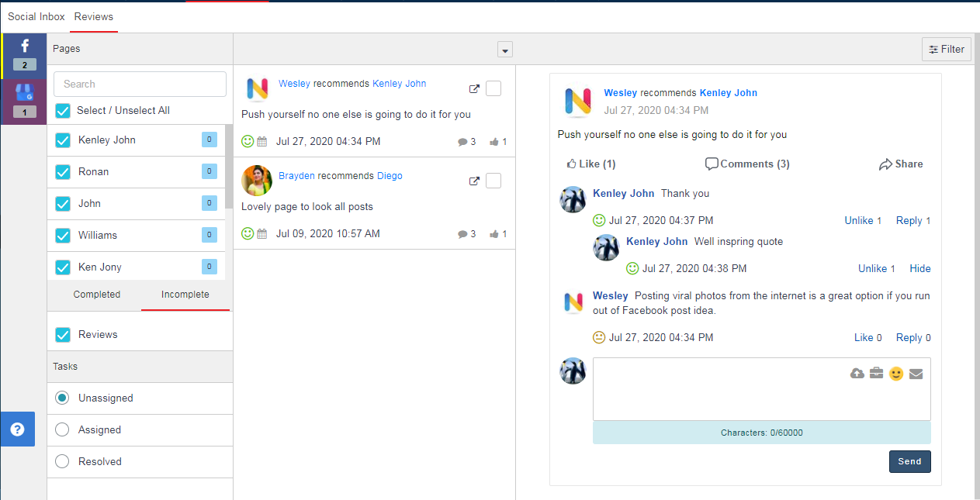
Task: Toggle the Select / Unselect All checkbox
Action: point(63,111)
